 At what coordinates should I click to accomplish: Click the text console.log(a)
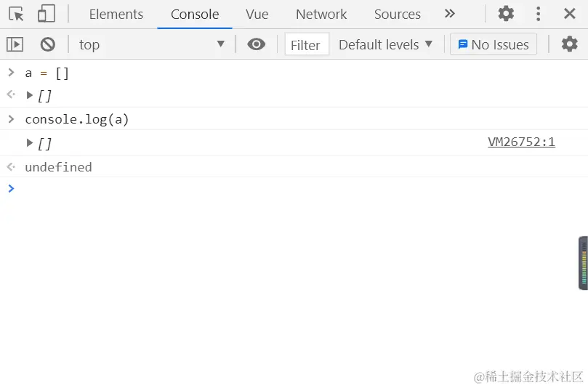[x=77, y=120]
